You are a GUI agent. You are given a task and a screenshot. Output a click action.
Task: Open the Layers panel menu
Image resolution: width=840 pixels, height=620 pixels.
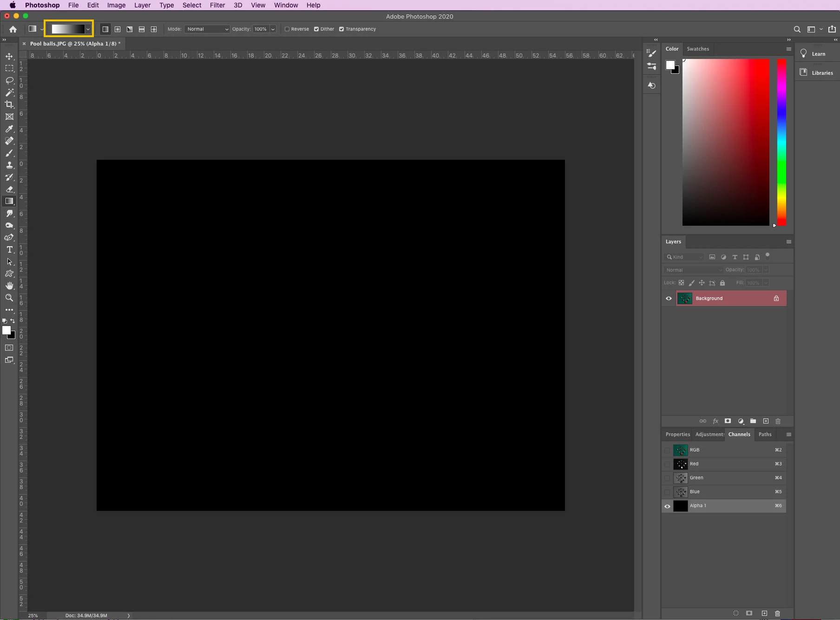point(788,242)
